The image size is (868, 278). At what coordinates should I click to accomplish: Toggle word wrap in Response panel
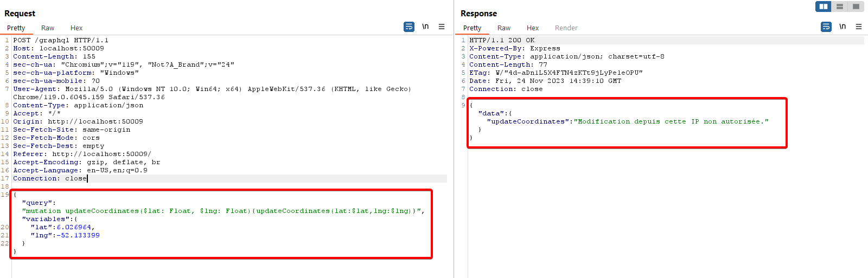(x=826, y=27)
